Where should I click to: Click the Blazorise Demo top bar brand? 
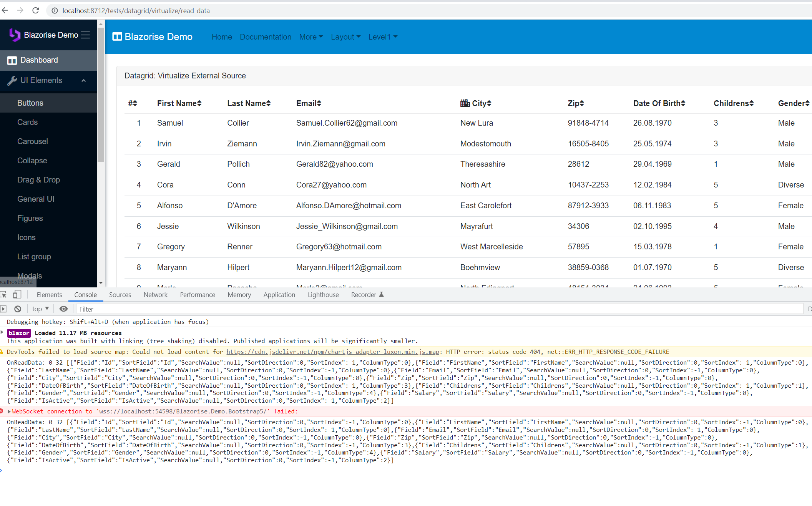pyautogui.click(x=152, y=37)
